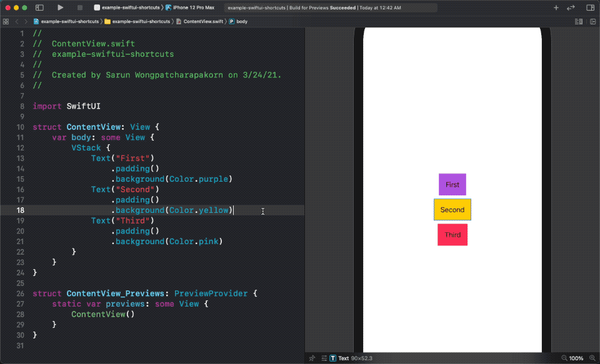Click the code review arrows icon
The width and height of the screenshot is (600, 364).
click(571, 7)
